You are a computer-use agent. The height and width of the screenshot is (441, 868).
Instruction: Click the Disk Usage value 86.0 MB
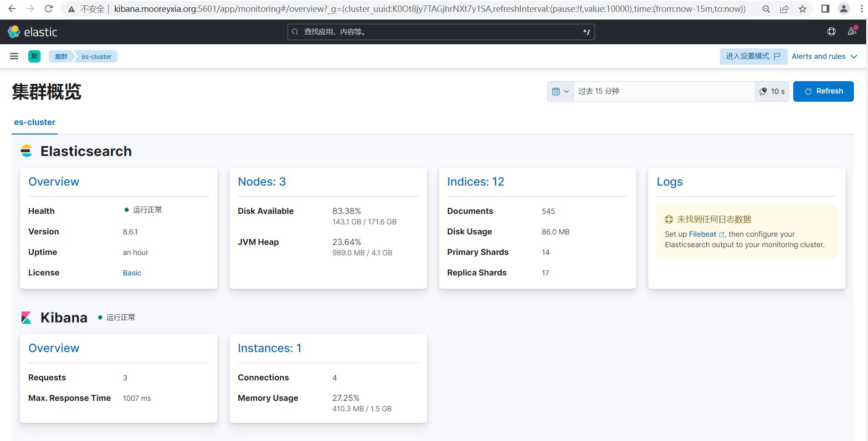[x=556, y=232]
